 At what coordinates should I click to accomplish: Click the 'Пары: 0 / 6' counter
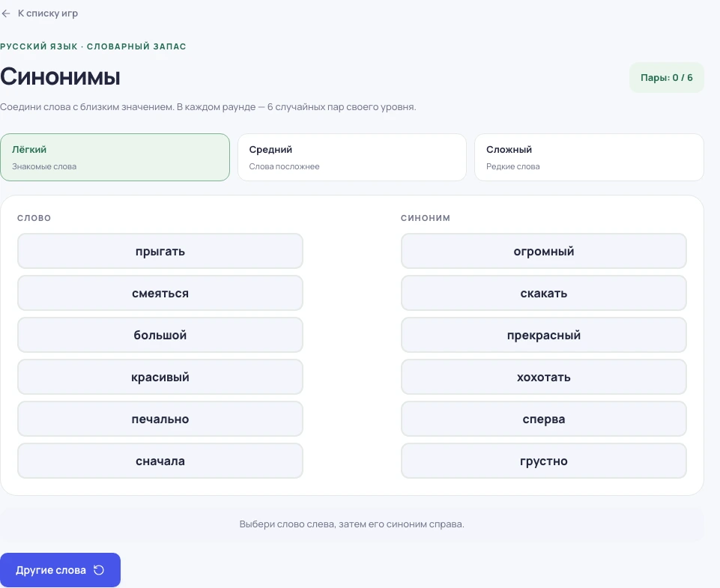(666, 78)
